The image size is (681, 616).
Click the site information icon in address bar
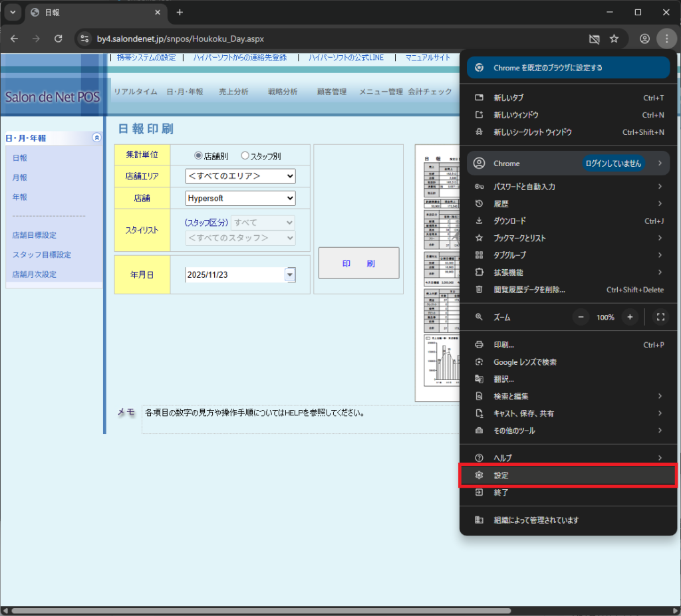coord(84,39)
